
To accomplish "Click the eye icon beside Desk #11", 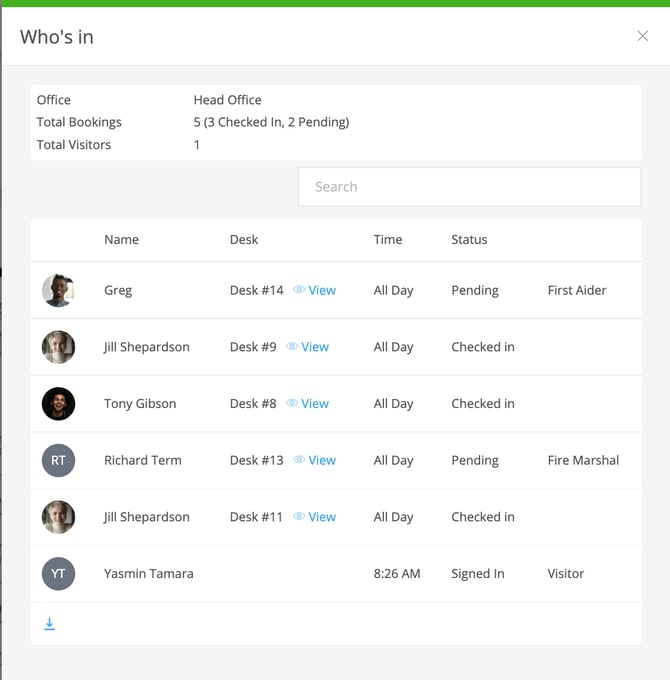I will coord(299,517).
